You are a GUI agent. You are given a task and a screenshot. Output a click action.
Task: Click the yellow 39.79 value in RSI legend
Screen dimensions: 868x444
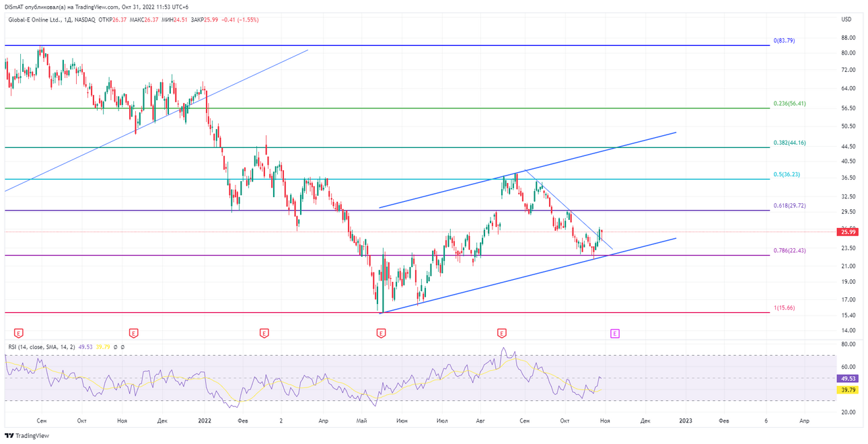[103, 347]
